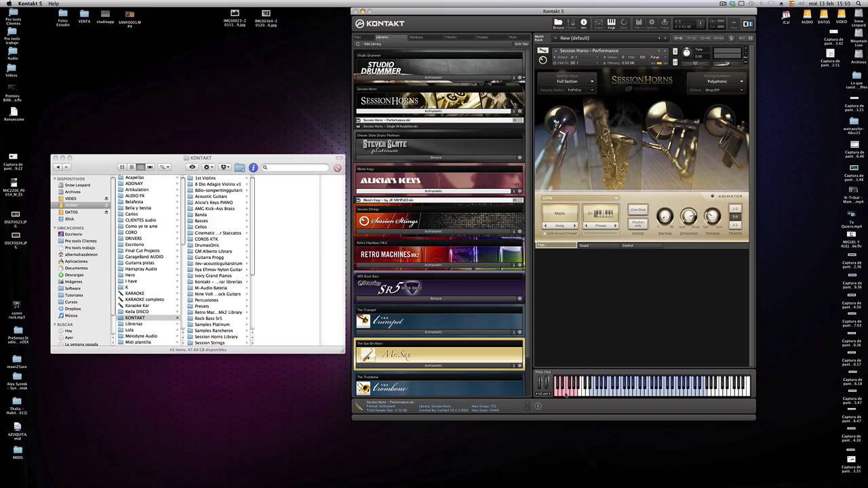868x488 pixels.
Task: Click the Finder search field
Action: tap(295, 167)
